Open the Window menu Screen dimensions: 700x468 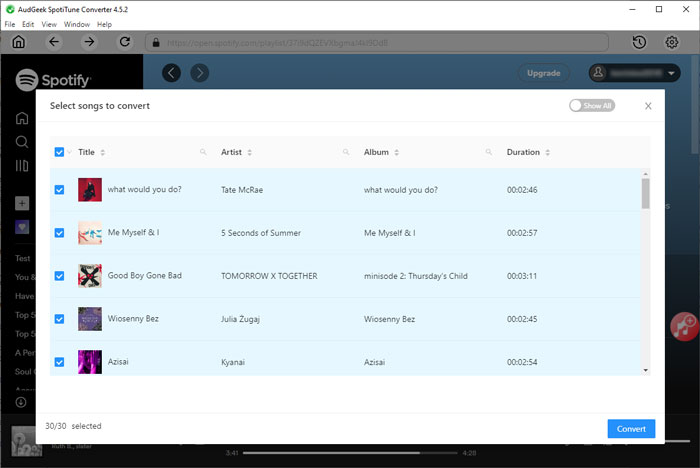(76, 24)
